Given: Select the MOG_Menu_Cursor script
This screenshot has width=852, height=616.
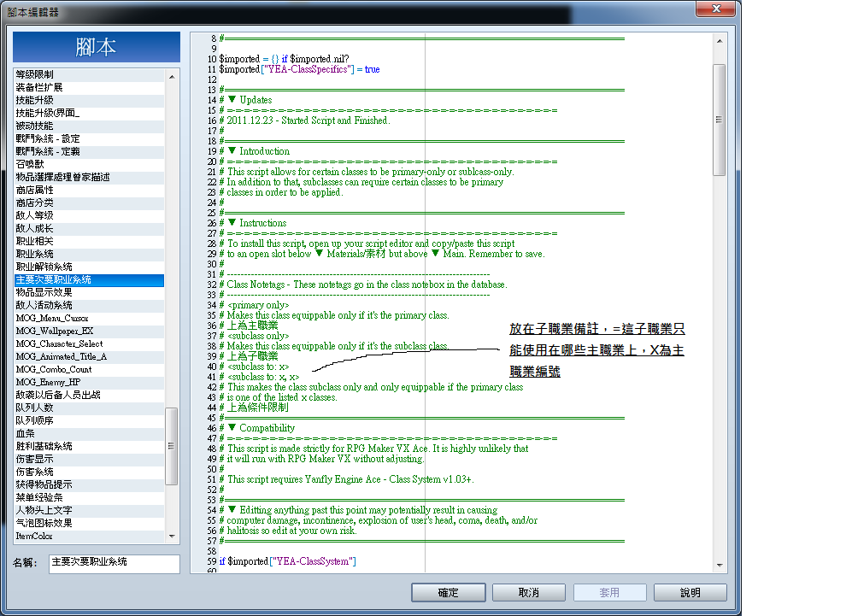Looking at the screenshot, I should pos(89,318).
